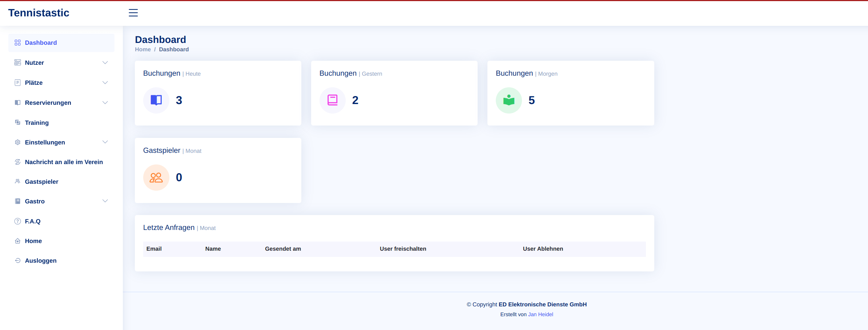Viewport: 868px width, 330px height.
Task: Expand the Reservierungen submenu chevron
Action: point(105,103)
